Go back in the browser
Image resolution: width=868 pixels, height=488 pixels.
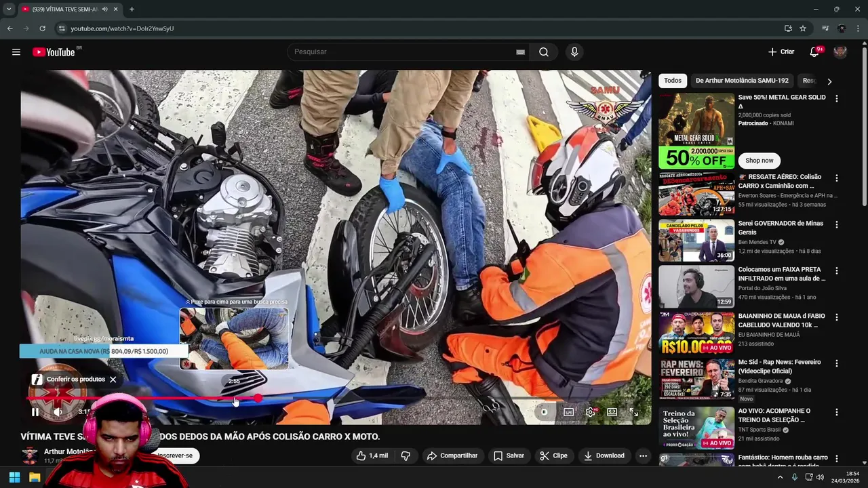tap(9, 28)
